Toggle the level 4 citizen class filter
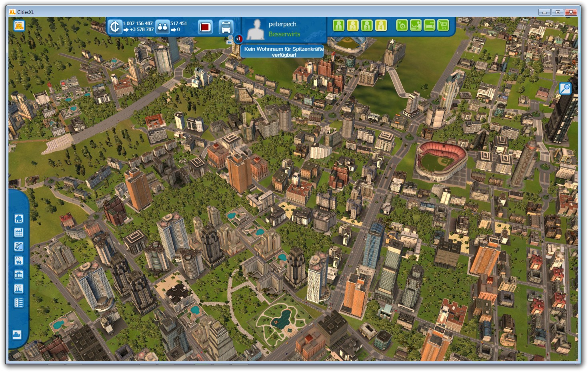The image size is (588, 372). coord(381,26)
